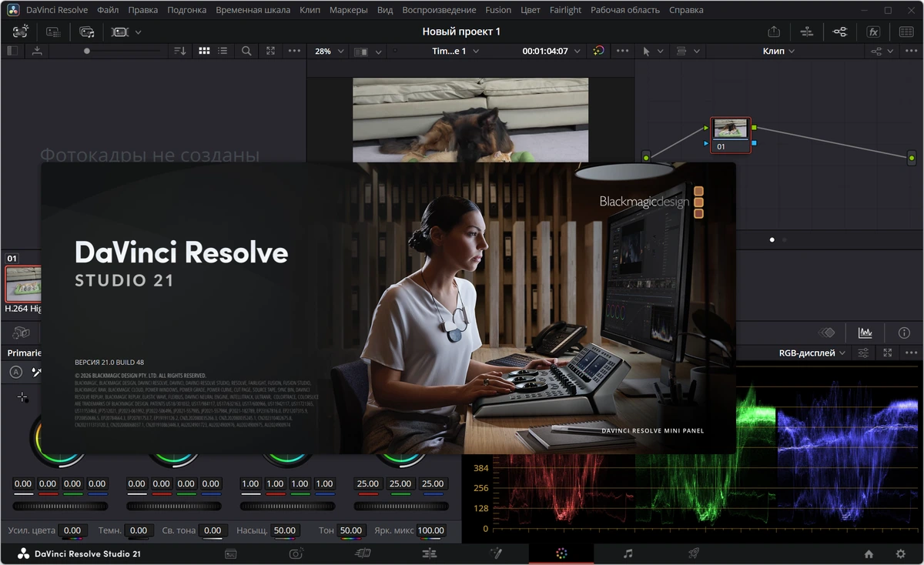Click the Насыщ. 50.00 value field
Viewport: 924px width, 565px height.
[x=285, y=530]
